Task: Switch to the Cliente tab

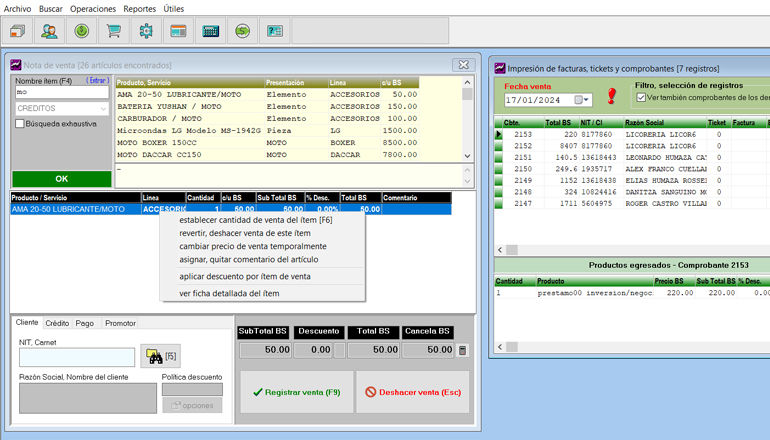Action: pyautogui.click(x=27, y=322)
